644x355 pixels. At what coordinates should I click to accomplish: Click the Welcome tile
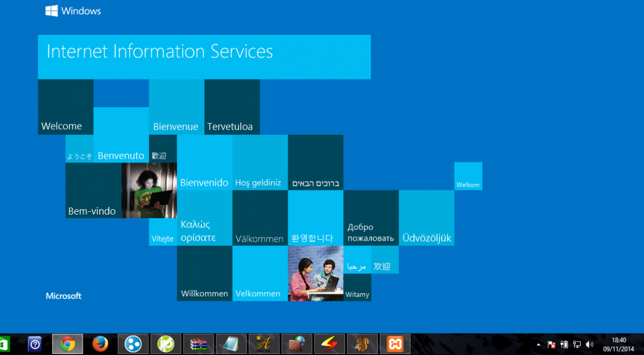point(65,107)
